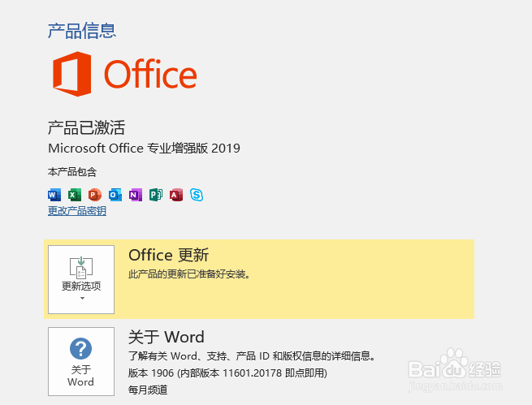Screen dimensions: 532x405
Task: Select the 产品已激活 text
Action: point(87,127)
